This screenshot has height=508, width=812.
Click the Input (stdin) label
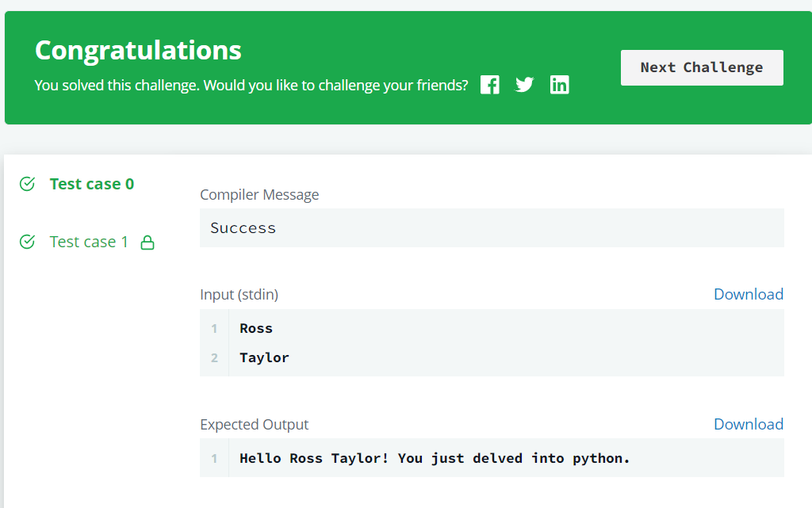coord(239,294)
